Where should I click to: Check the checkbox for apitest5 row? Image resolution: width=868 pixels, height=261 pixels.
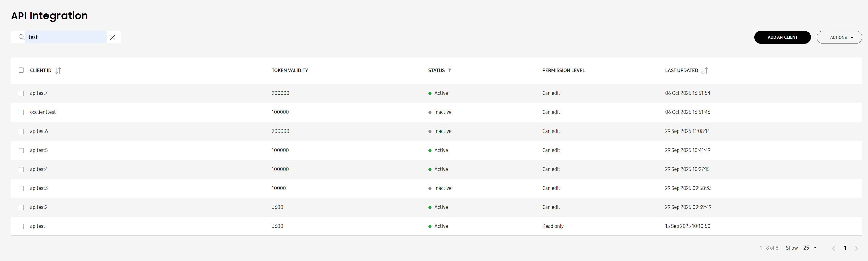[21, 150]
